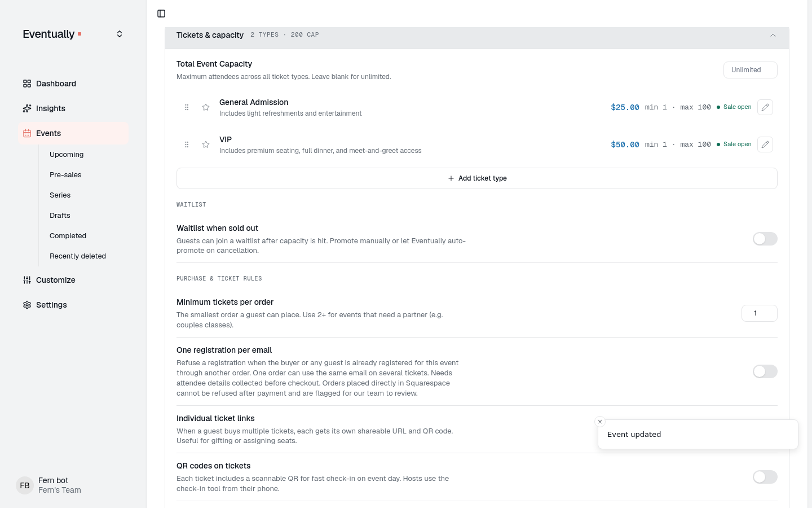The height and width of the screenshot is (508, 812).
Task: Click the Minimum tickets per order field
Action: pos(760,313)
